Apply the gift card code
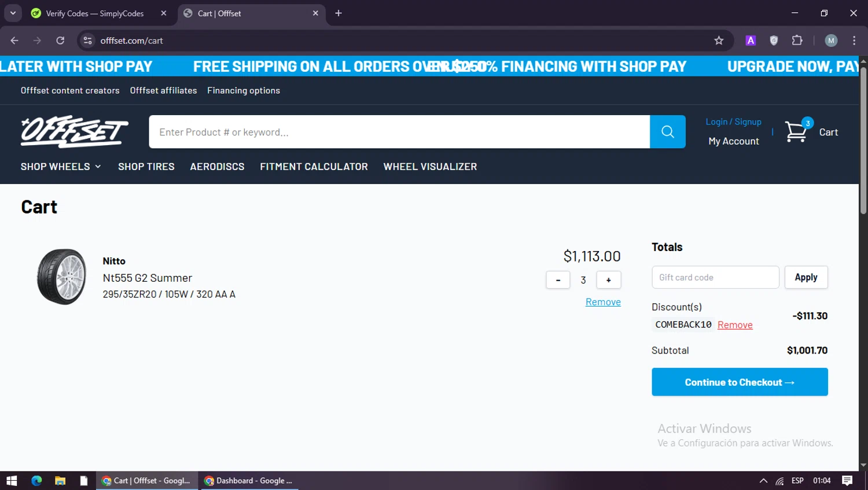The width and height of the screenshot is (868, 490). (806, 277)
